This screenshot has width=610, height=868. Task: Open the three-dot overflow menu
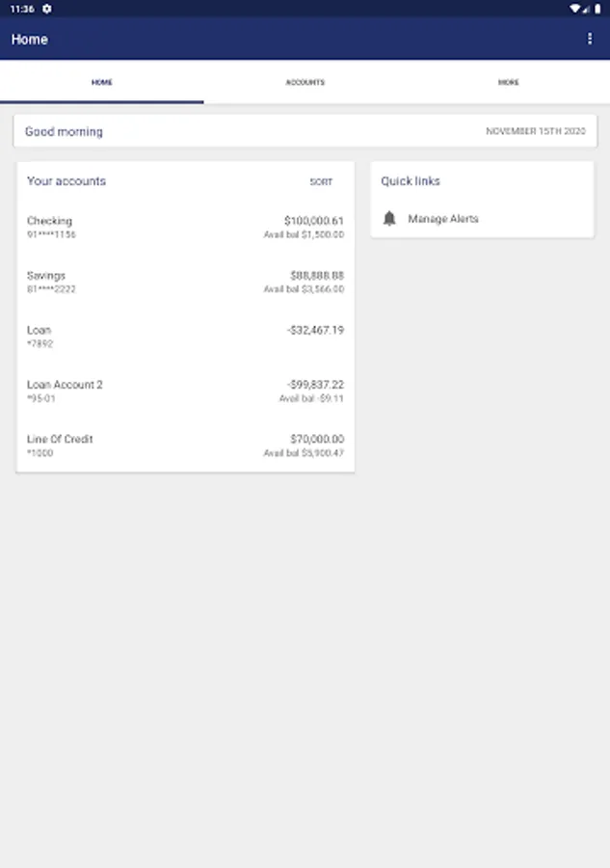(590, 39)
